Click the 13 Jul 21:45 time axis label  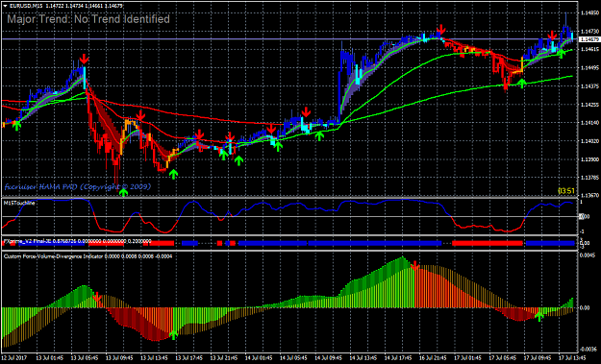click(x=223, y=358)
